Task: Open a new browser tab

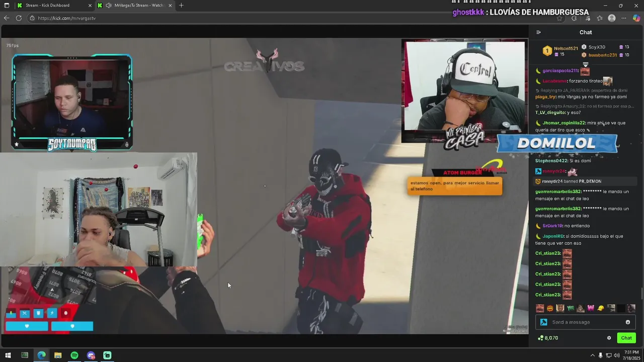Action: click(181, 6)
